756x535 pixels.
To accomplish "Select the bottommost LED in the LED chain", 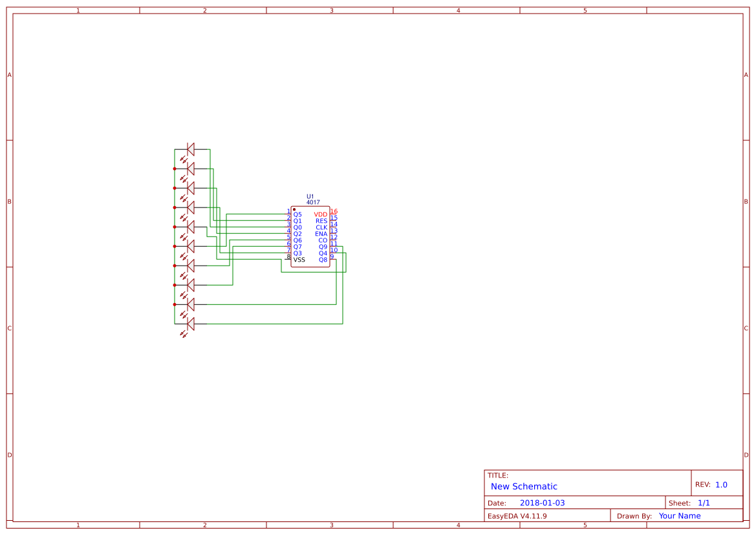I will click(190, 323).
